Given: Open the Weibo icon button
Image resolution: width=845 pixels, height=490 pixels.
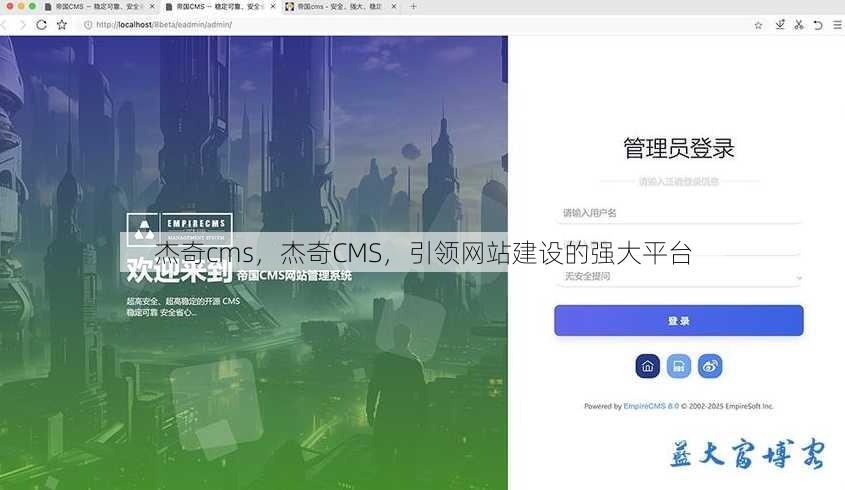Looking at the screenshot, I should click(710, 367).
